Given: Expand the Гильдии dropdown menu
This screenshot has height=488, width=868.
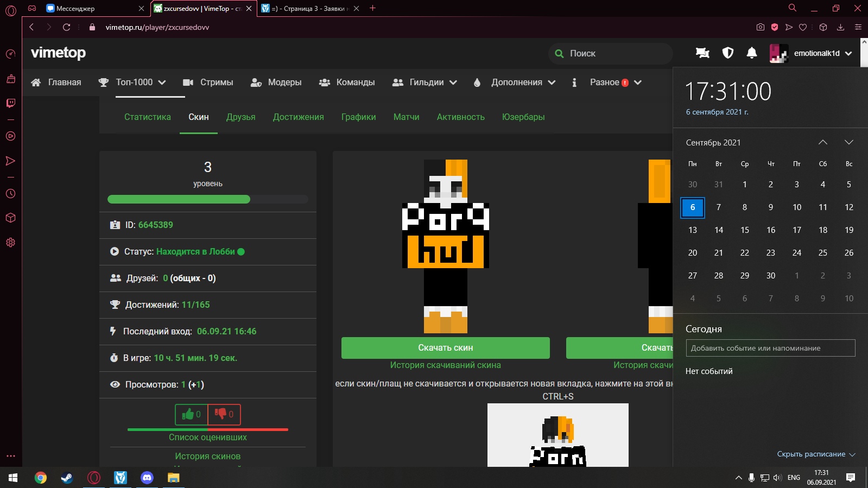Looking at the screenshot, I should pyautogui.click(x=425, y=83).
